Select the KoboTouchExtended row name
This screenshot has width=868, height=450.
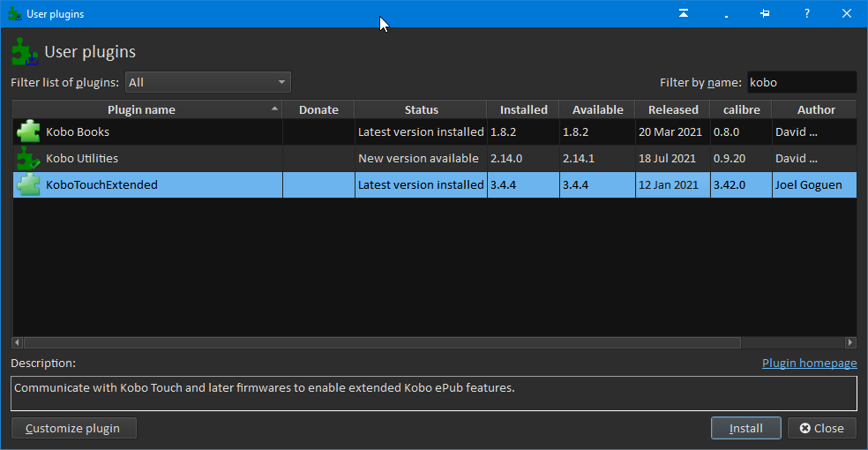[x=101, y=185]
